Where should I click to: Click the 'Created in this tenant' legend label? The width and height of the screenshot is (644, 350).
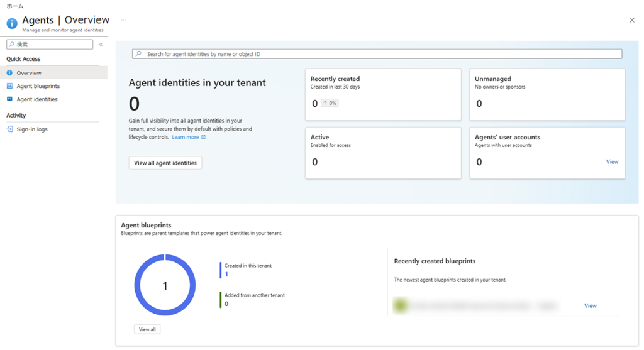point(248,265)
